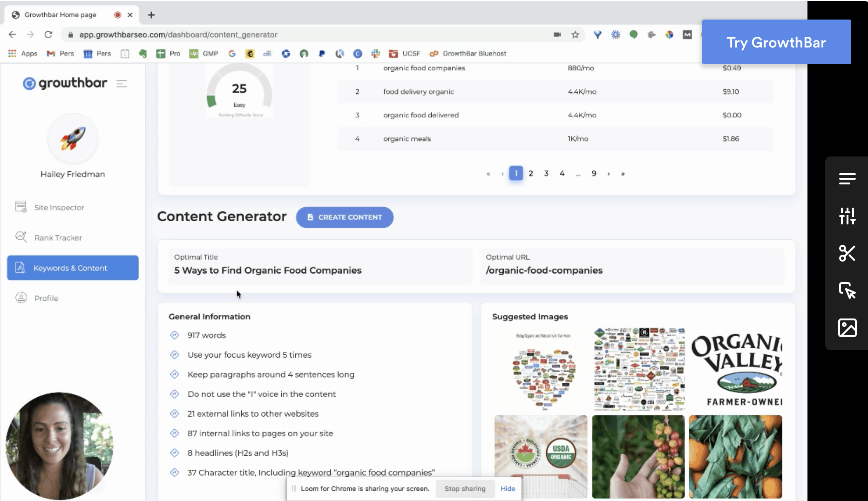This screenshot has width=868, height=501.
Task: Open the Profile page
Action: coord(46,298)
